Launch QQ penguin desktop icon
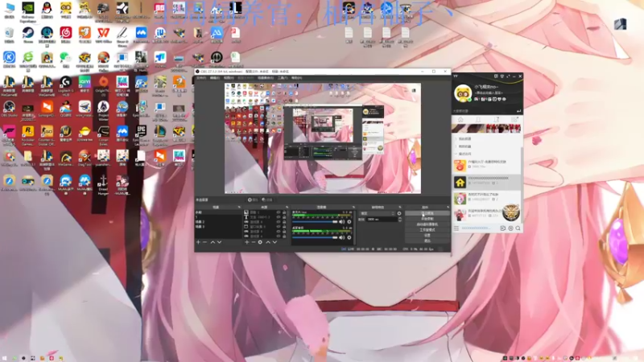Screen dimensions: 644x362 [x=47, y=10]
